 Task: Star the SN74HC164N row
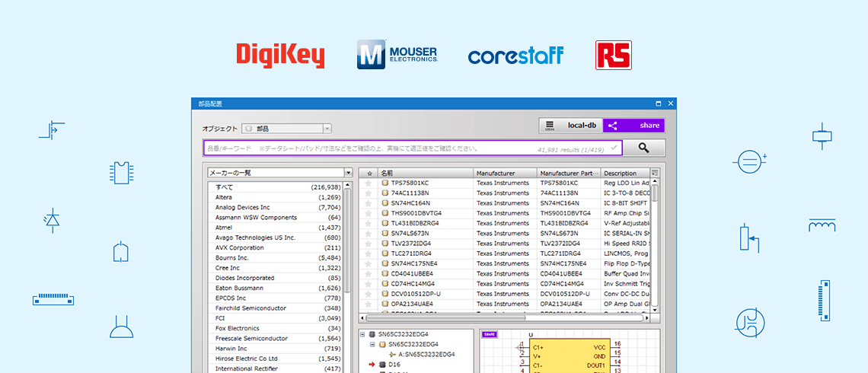[x=368, y=203]
